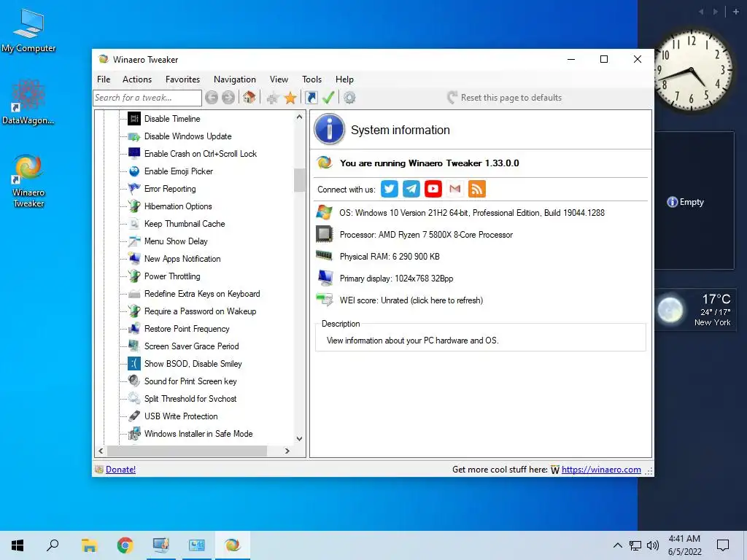Click the Sound for Print Screen key icon
747x560 pixels.
click(x=134, y=381)
